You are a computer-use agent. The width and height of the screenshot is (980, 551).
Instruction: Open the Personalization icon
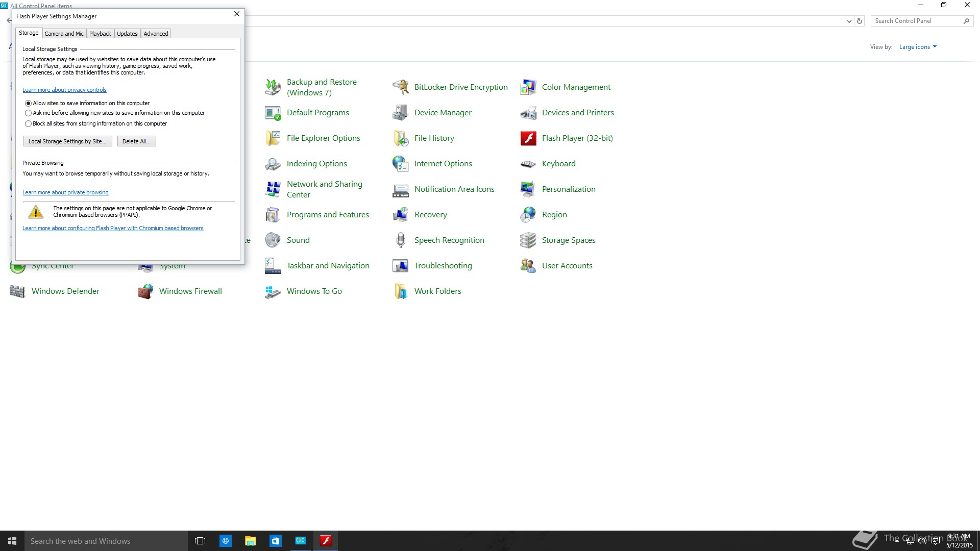coord(528,189)
